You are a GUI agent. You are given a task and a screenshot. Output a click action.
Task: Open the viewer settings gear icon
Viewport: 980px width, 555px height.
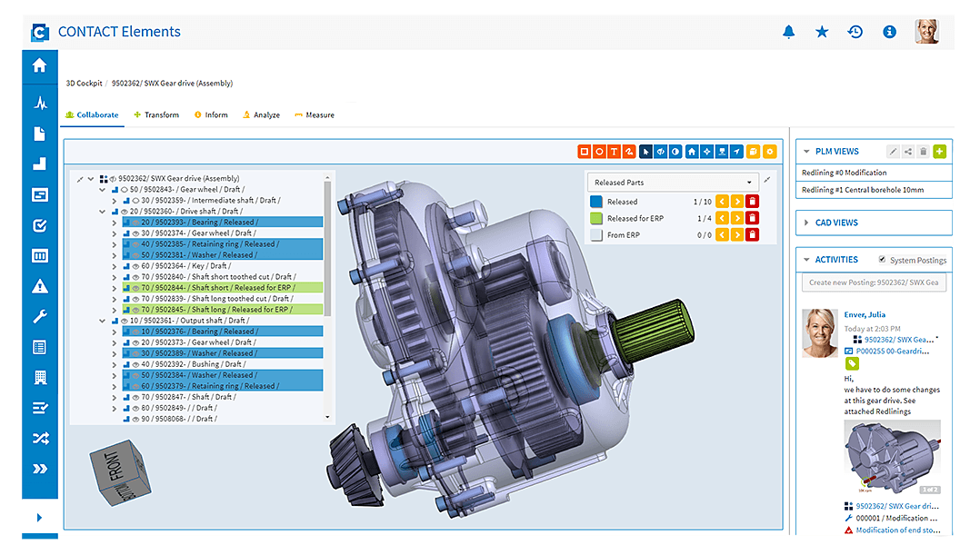(x=769, y=152)
